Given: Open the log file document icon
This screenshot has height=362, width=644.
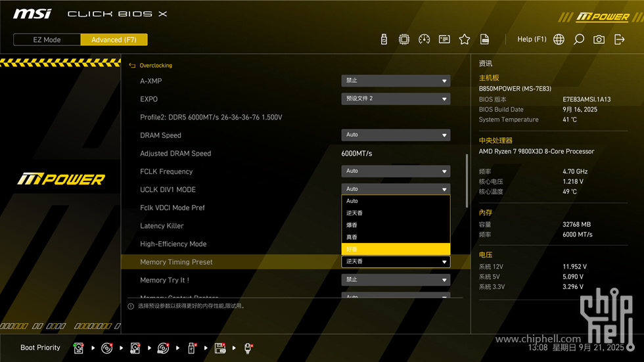Looking at the screenshot, I should tap(484, 39).
